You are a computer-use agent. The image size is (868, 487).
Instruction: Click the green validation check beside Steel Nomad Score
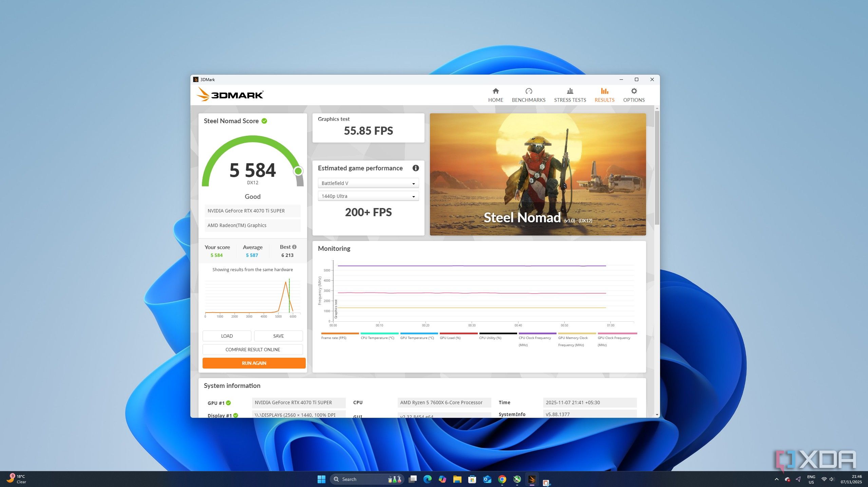264,121
